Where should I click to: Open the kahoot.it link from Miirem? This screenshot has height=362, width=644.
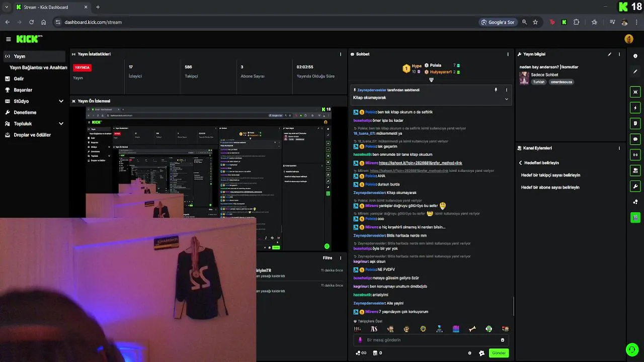click(420, 163)
